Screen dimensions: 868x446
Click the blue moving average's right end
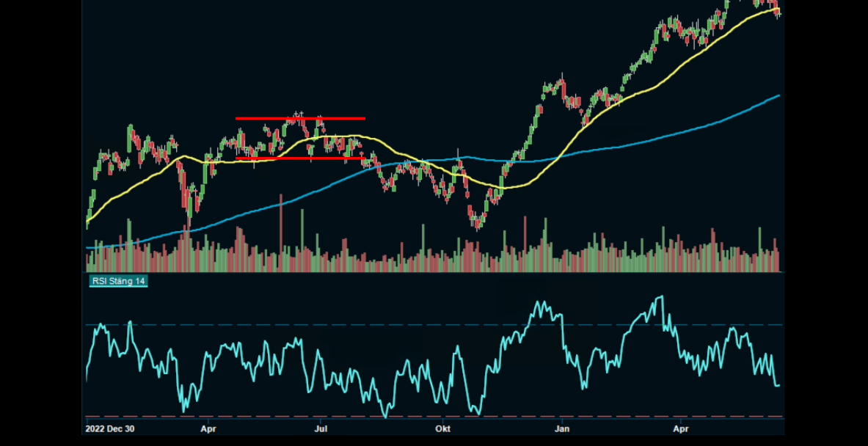(x=778, y=95)
